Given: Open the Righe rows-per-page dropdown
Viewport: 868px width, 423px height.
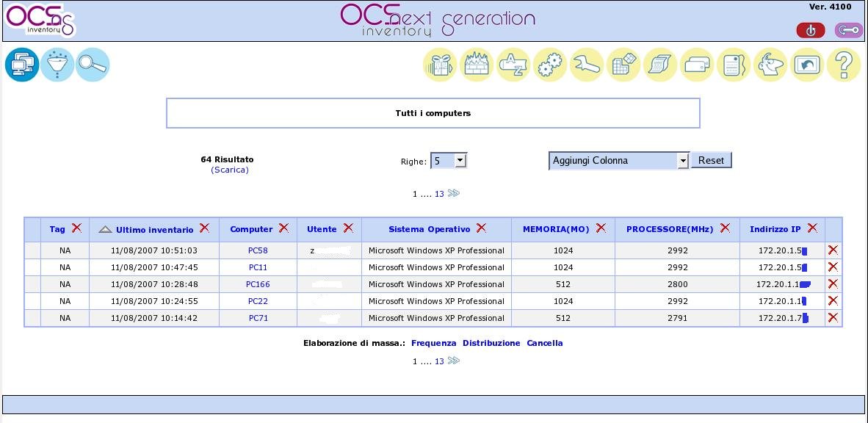Looking at the screenshot, I should [x=449, y=160].
